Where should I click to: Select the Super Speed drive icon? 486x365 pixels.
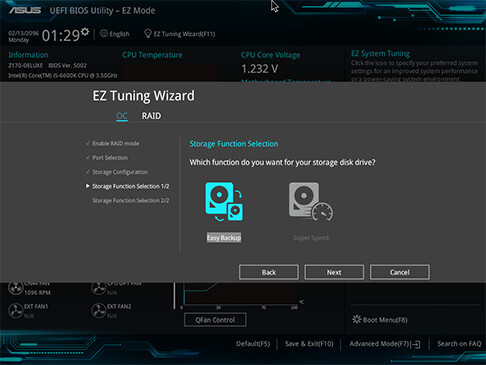click(311, 201)
